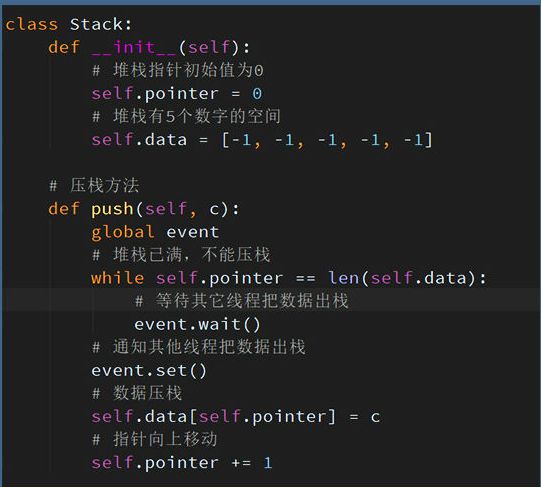Click the comment '# 堆栈指针初始值为0'
The height and width of the screenshot is (487, 541).
[178, 70]
